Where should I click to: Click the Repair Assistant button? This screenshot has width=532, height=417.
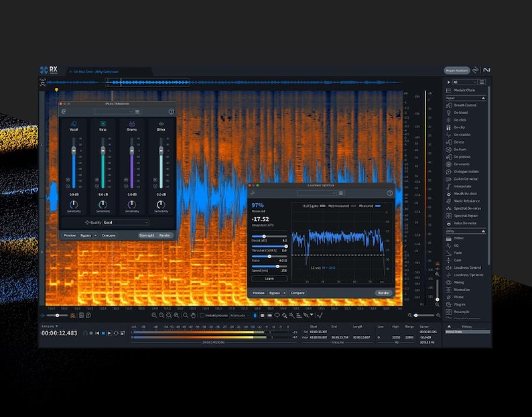[457, 70]
